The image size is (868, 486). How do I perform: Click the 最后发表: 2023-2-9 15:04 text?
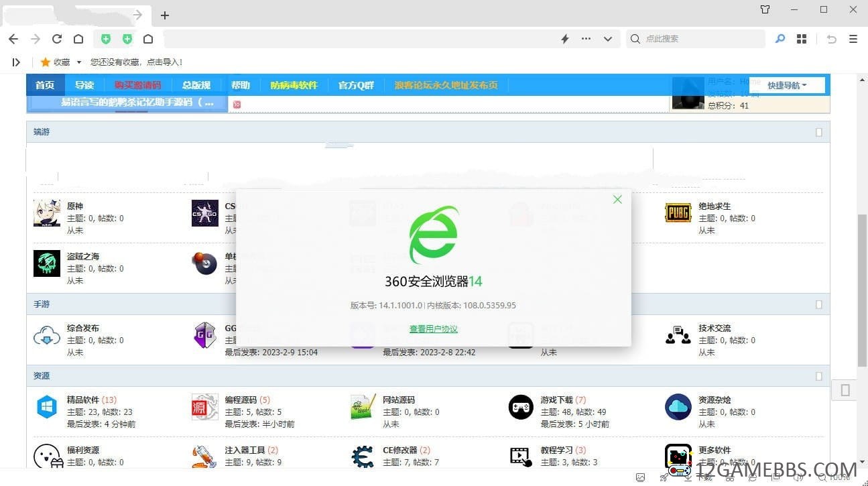click(271, 353)
